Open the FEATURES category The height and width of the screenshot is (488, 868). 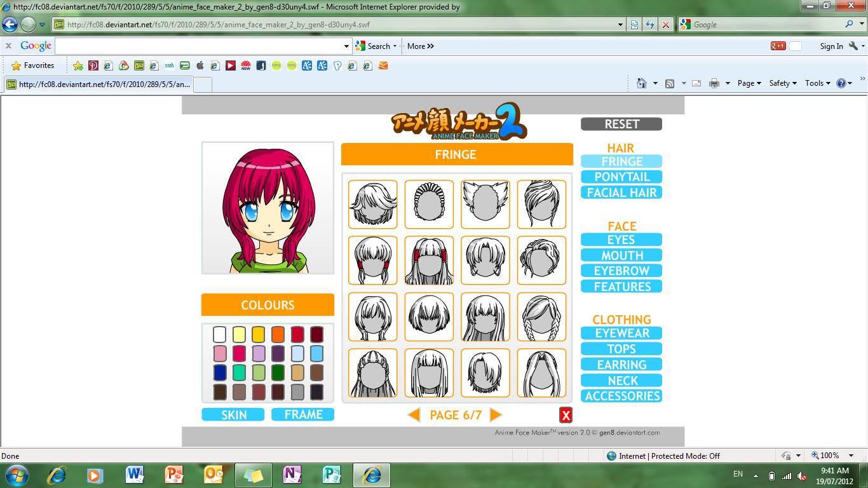[x=621, y=287]
